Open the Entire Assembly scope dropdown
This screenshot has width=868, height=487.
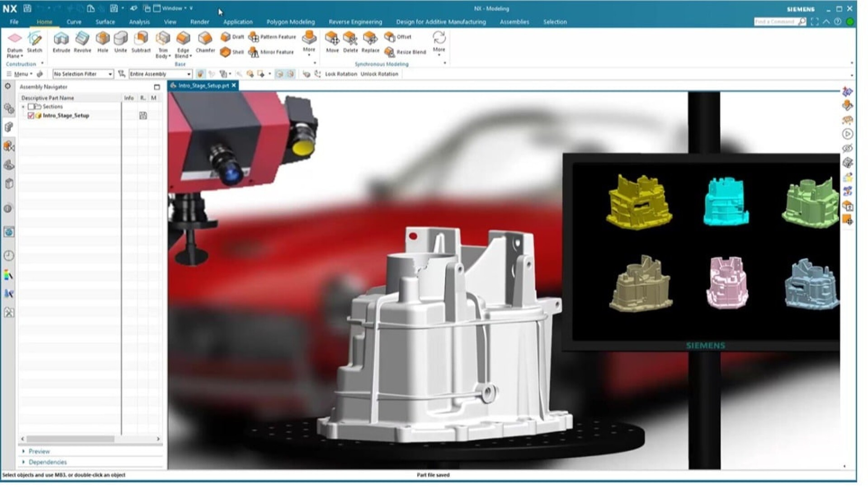(x=160, y=74)
